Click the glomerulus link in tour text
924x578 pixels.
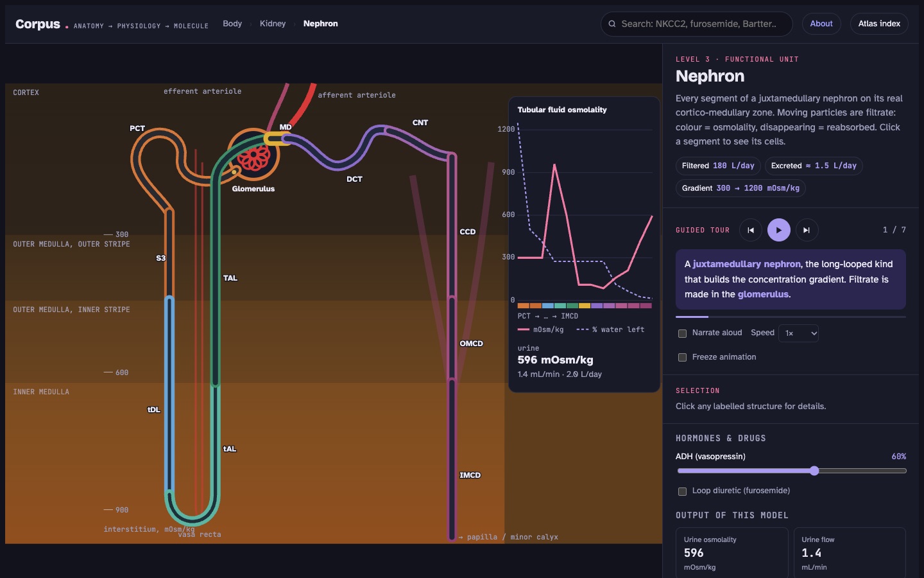(x=763, y=294)
